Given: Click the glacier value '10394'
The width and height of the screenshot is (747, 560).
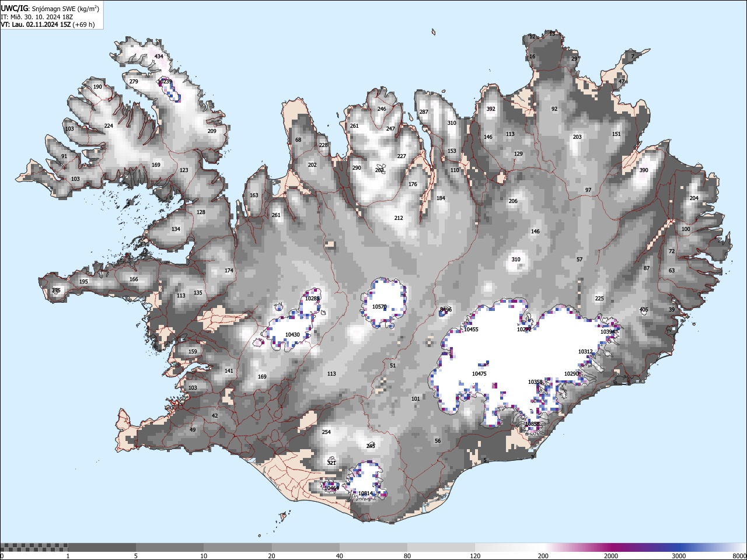Looking at the screenshot, I should pyautogui.click(x=608, y=332).
